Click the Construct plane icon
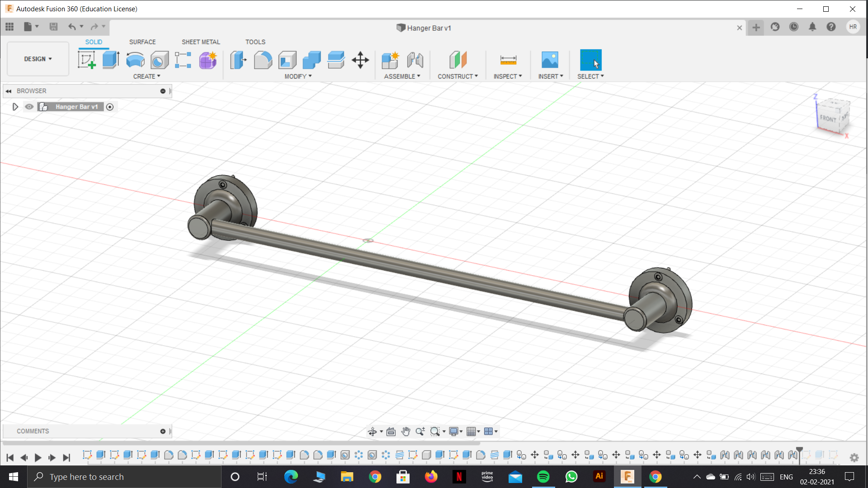 tap(458, 60)
